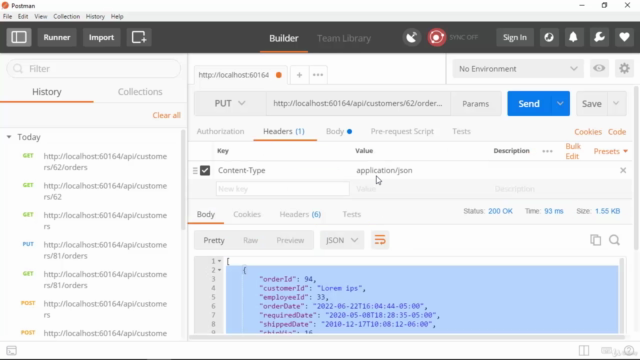The height and width of the screenshot is (360, 640).
Task: Copy response body to clipboard
Action: [596, 240]
